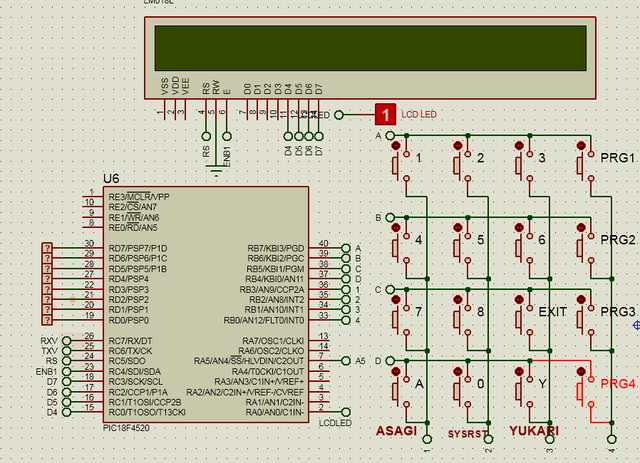Select the RE3/MCLR/VPP pin label
Screen dimensions: 640x463
(139, 197)
